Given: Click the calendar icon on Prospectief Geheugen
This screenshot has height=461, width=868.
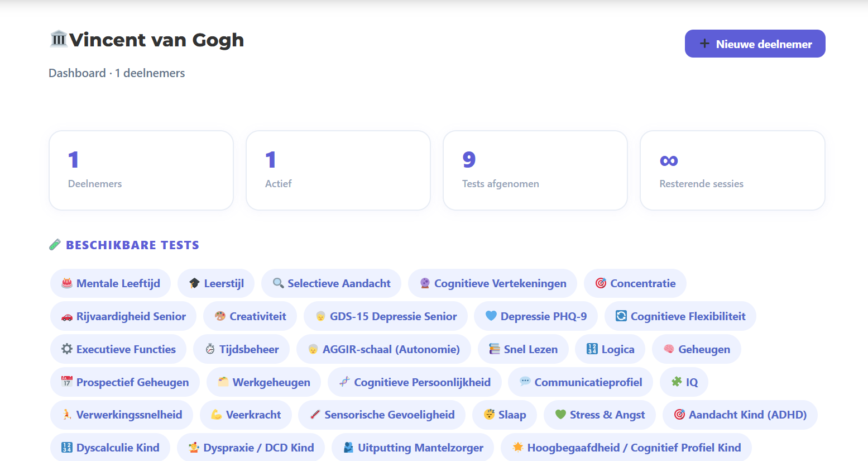Looking at the screenshot, I should (x=67, y=382).
